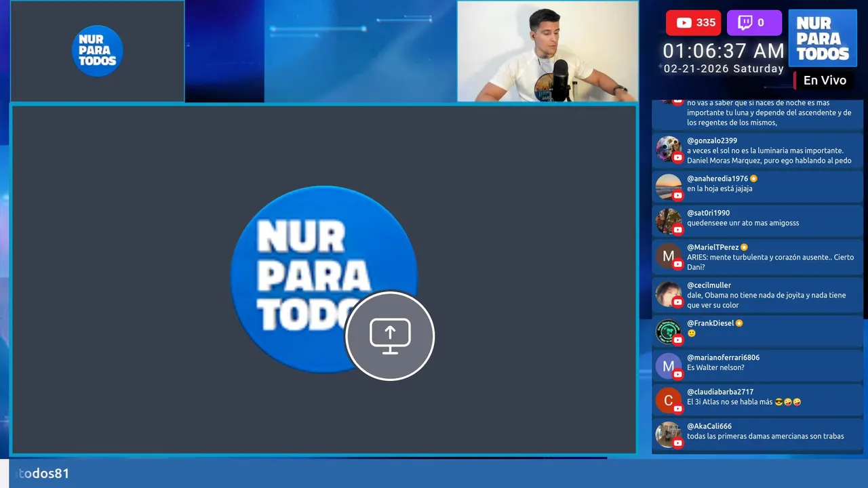Click @marianoferrari6806 avatar in chat
Screen dimensions: 868x488
tap(669, 366)
